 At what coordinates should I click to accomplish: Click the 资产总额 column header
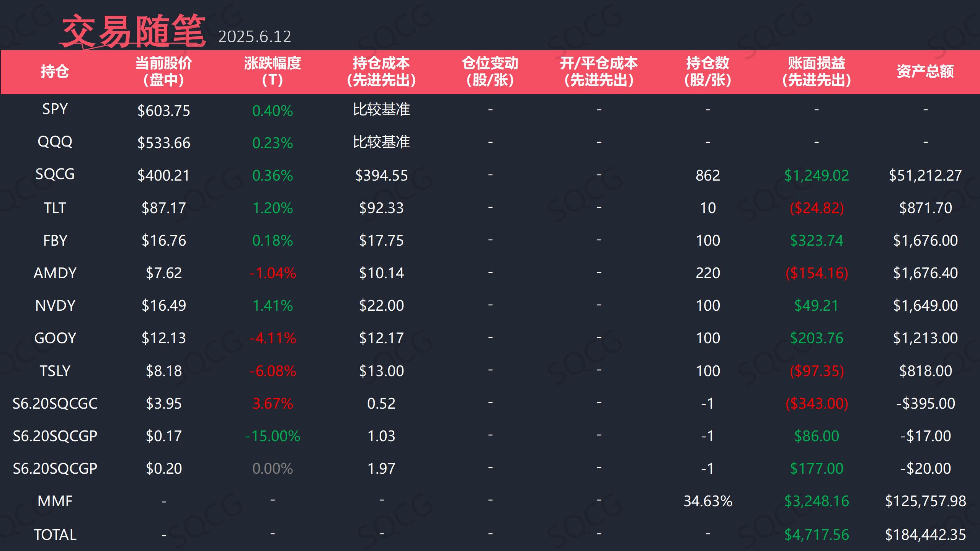(925, 72)
